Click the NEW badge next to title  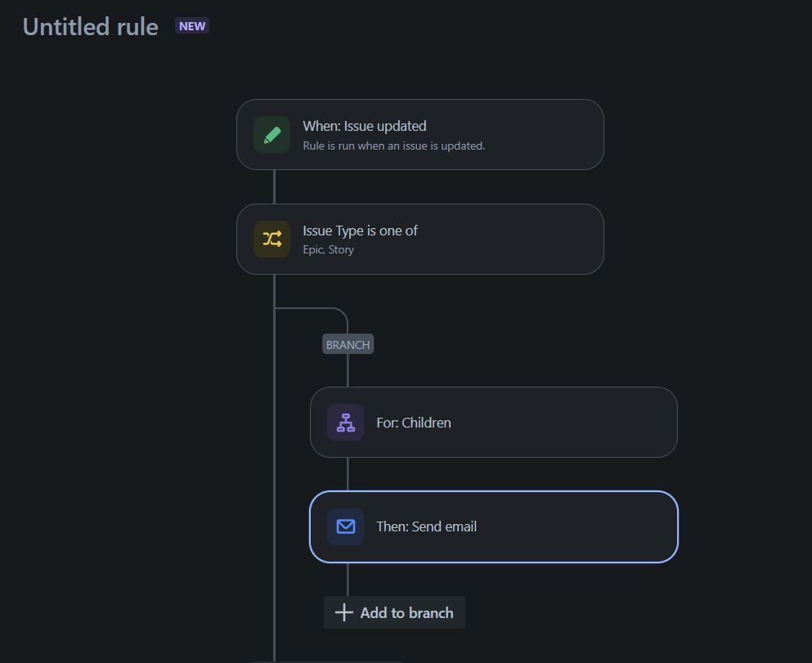click(192, 26)
